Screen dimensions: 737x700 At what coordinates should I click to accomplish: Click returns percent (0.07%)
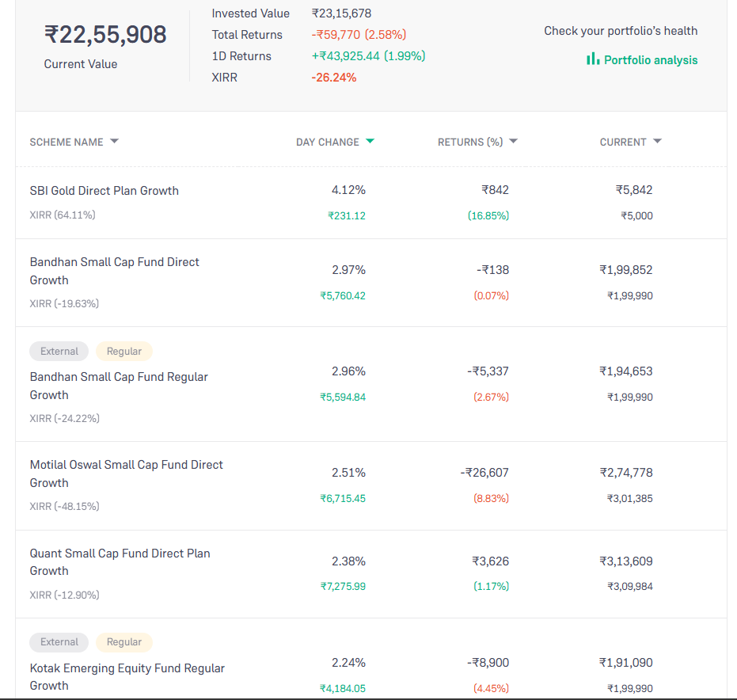pyautogui.click(x=491, y=295)
